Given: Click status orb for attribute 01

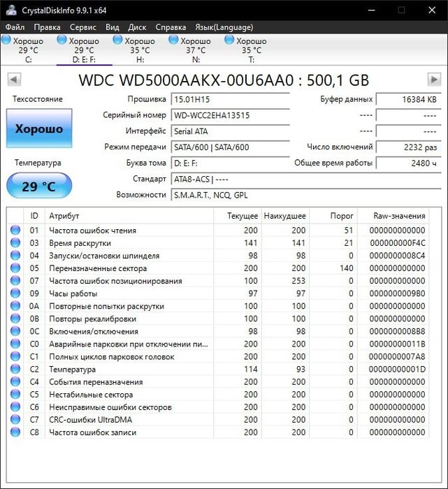Looking at the screenshot, I should tap(15, 230).
